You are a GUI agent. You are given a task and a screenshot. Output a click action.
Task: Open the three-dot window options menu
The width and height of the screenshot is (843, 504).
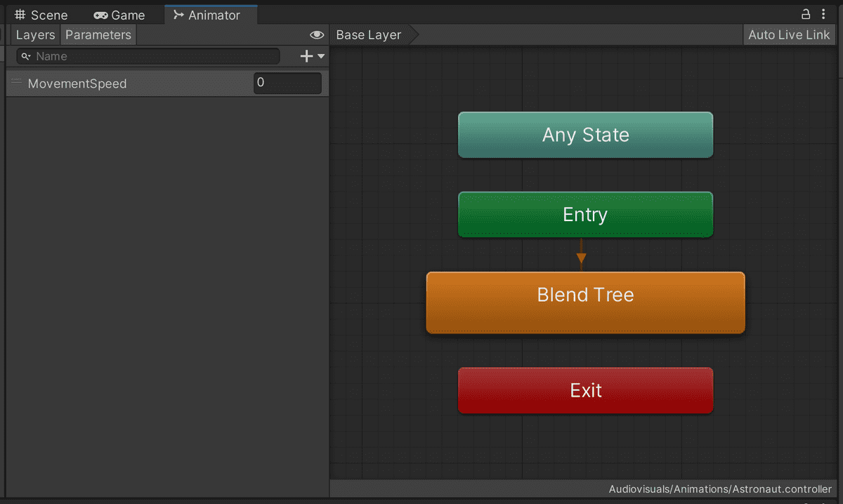point(823,14)
